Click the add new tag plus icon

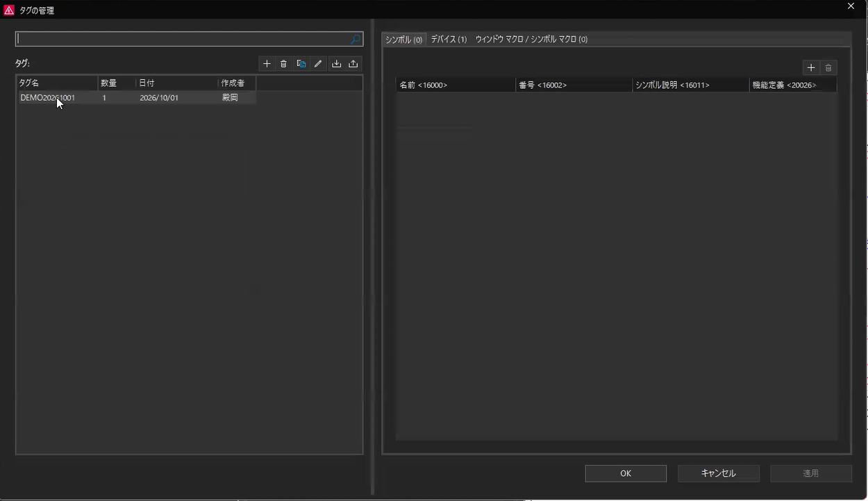pyautogui.click(x=267, y=64)
